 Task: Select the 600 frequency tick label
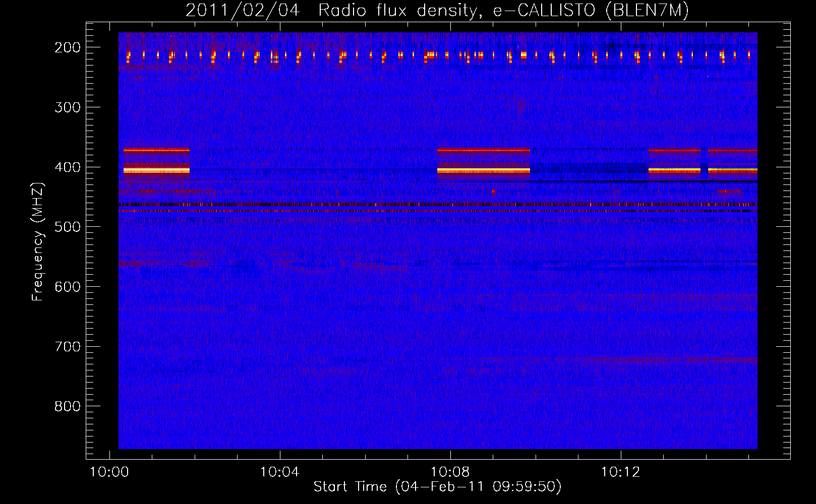tap(68, 287)
